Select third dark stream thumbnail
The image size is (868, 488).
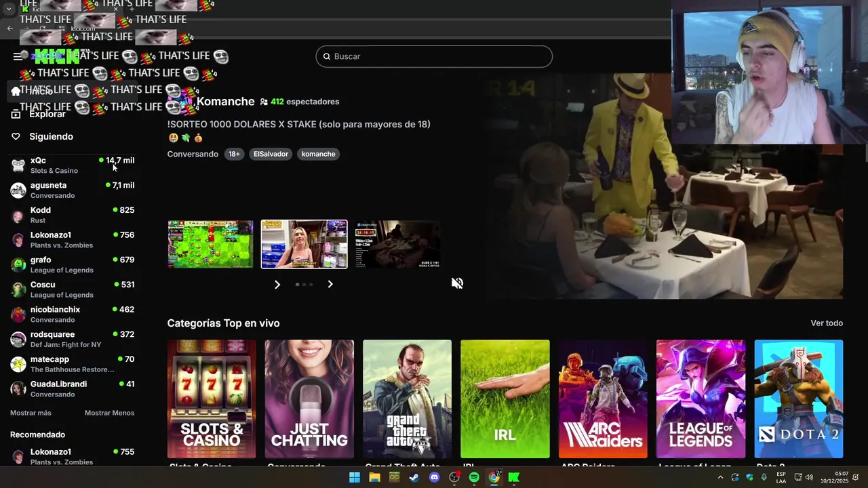point(397,244)
